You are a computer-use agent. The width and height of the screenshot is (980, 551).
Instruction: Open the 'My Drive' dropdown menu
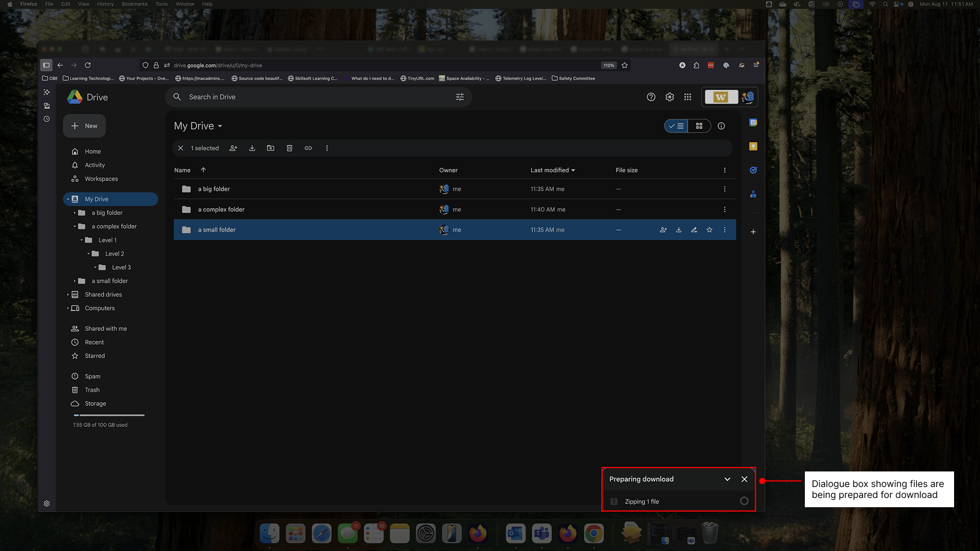pyautogui.click(x=221, y=126)
